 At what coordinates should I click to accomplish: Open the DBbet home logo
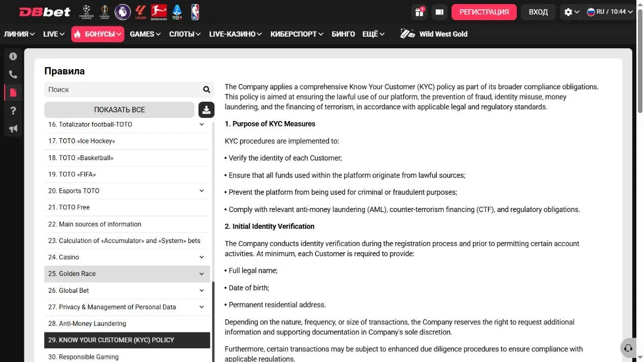(45, 12)
